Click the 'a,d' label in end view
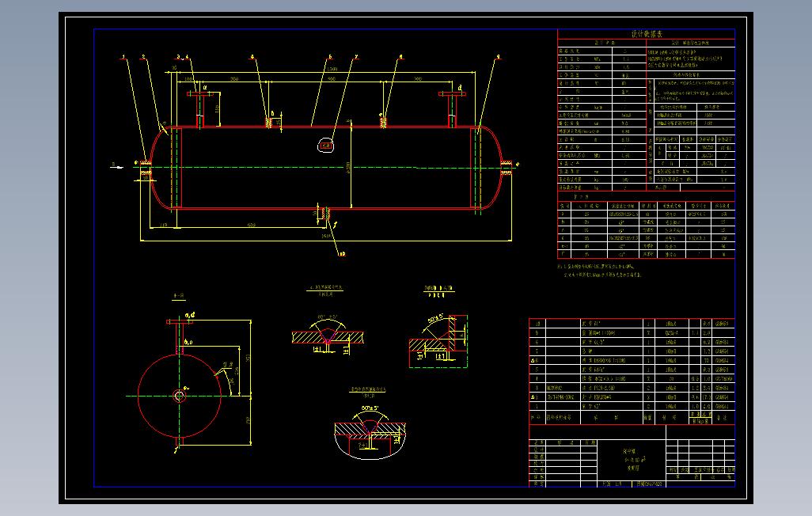The height and width of the screenshot is (516, 812). tap(189, 315)
